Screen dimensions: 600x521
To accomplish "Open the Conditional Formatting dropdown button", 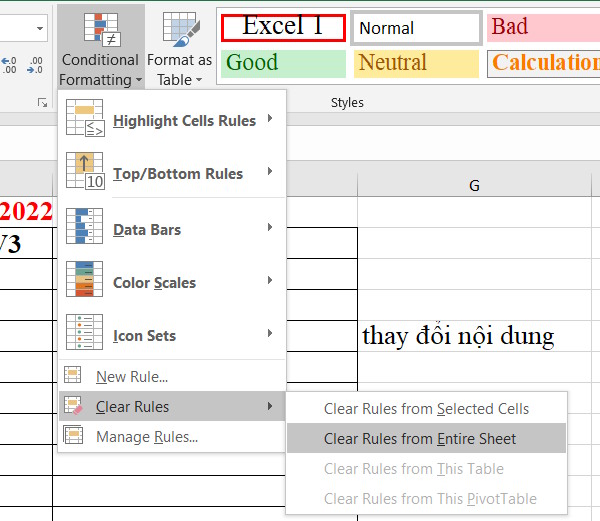I will click(101, 47).
